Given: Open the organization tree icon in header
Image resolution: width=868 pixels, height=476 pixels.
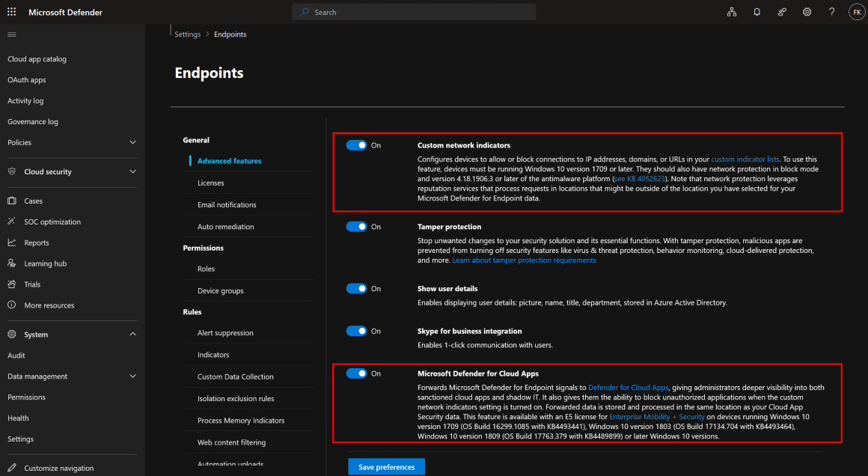Looking at the screenshot, I should point(732,12).
